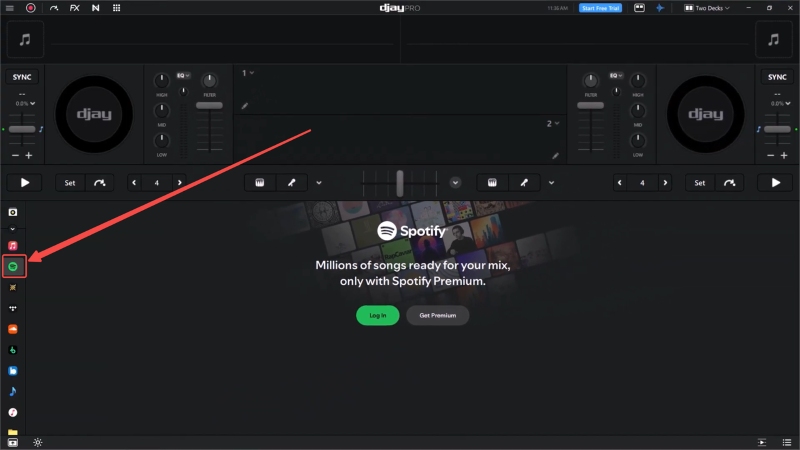Increase right deck tempo with plus
Screen dimensions: 800x450
(x=784, y=155)
